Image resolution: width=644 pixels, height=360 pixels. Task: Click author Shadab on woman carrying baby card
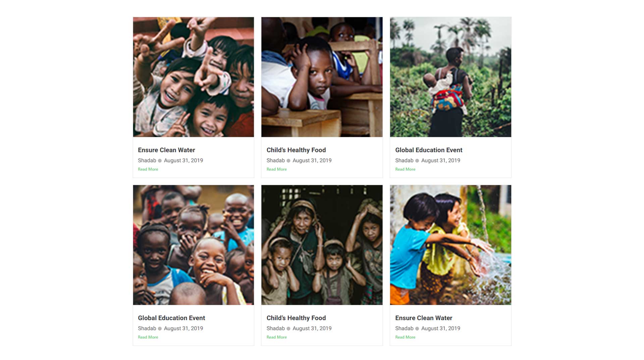coord(404,161)
